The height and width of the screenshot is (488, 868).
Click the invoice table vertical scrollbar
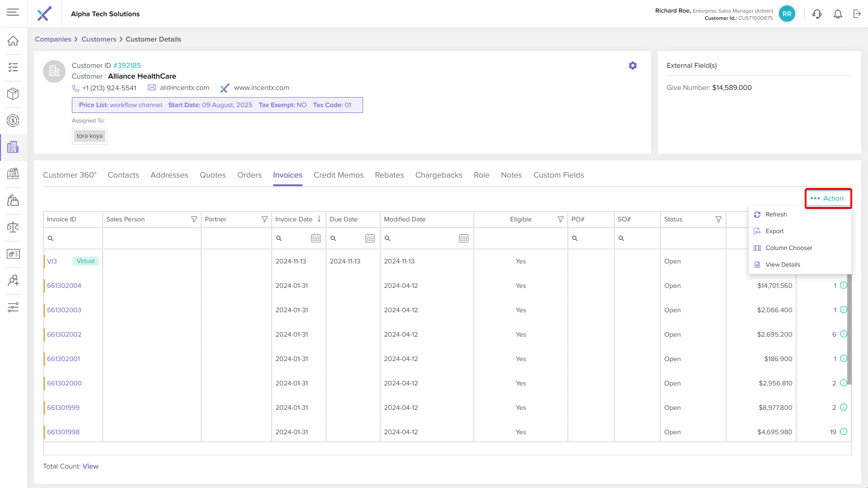click(849, 330)
